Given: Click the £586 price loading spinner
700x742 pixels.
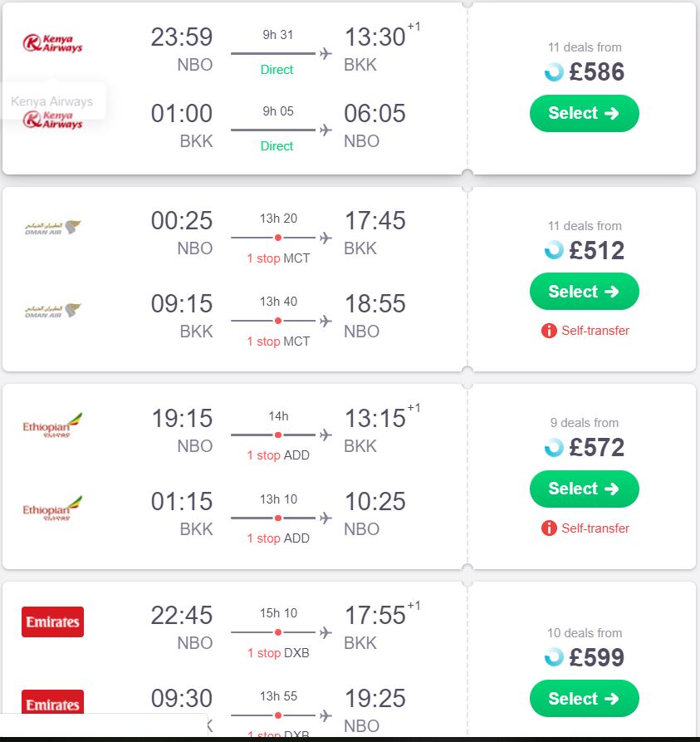Looking at the screenshot, I should 554,72.
